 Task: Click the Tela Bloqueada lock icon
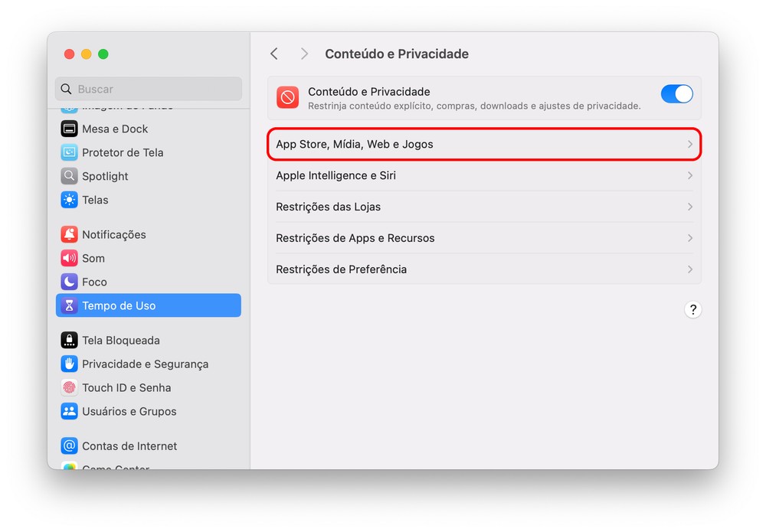70,340
